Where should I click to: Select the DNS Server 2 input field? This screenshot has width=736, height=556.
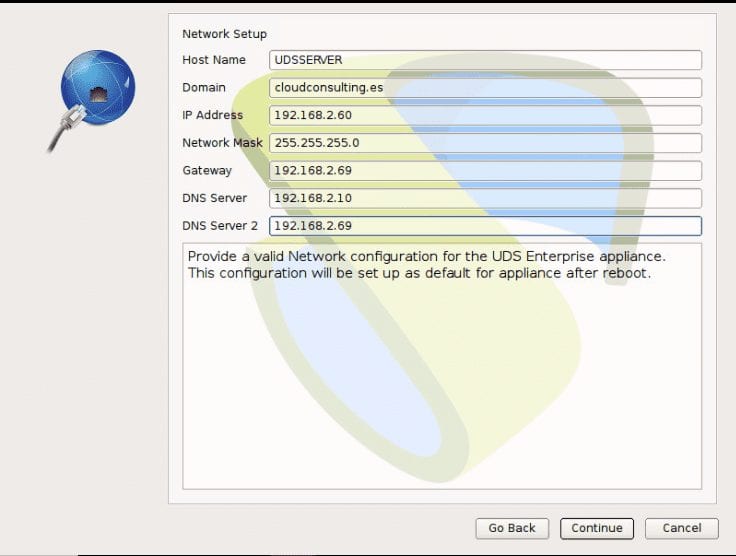click(x=485, y=226)
